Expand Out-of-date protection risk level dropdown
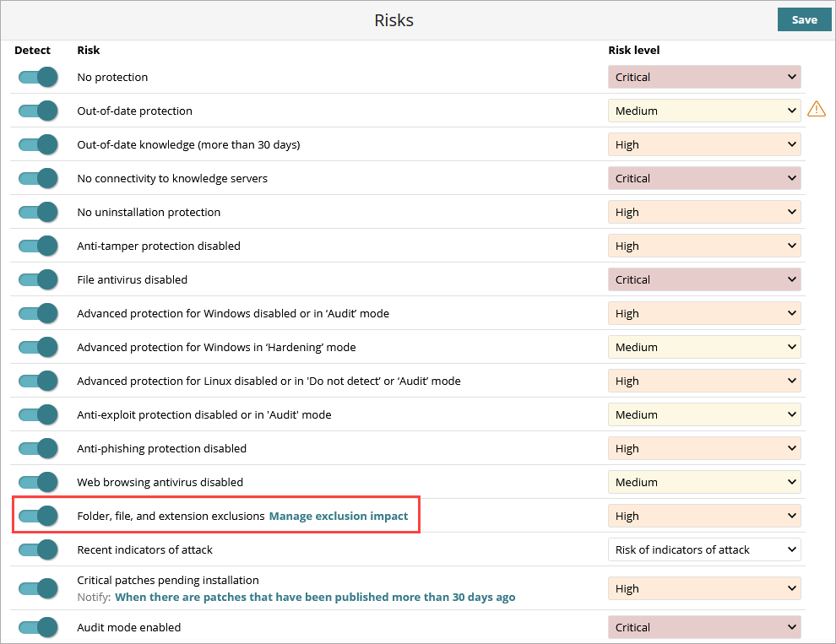 tap(704, 111)
